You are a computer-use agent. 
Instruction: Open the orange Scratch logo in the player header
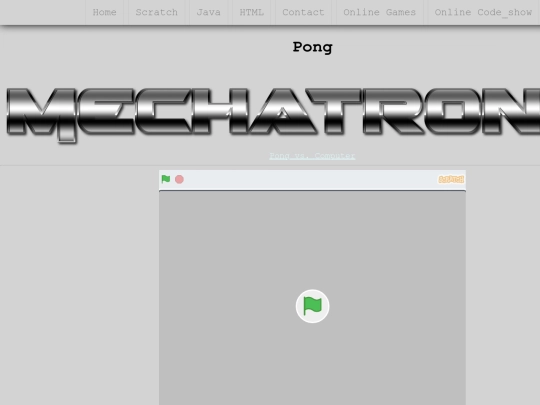tap(451, 179)
